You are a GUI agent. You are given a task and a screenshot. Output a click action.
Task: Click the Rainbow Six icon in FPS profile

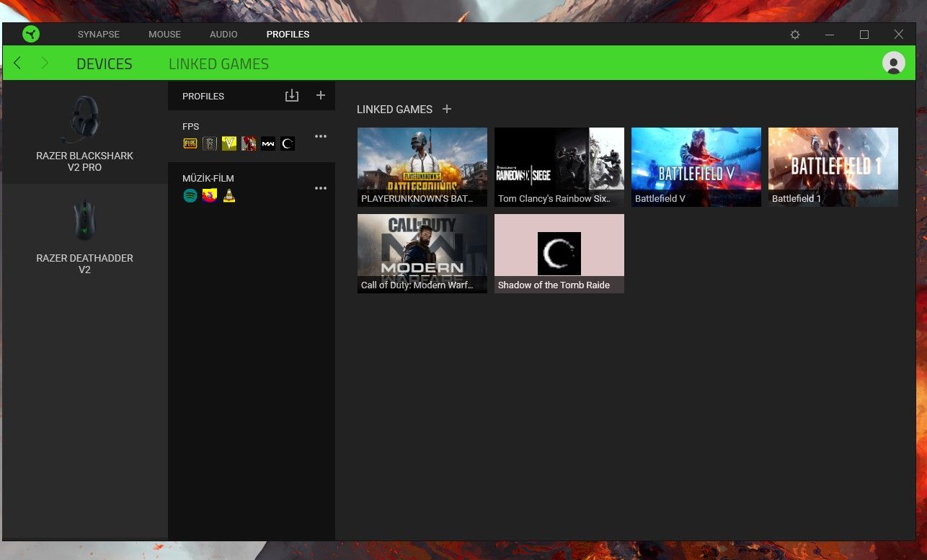coord(210,143)
